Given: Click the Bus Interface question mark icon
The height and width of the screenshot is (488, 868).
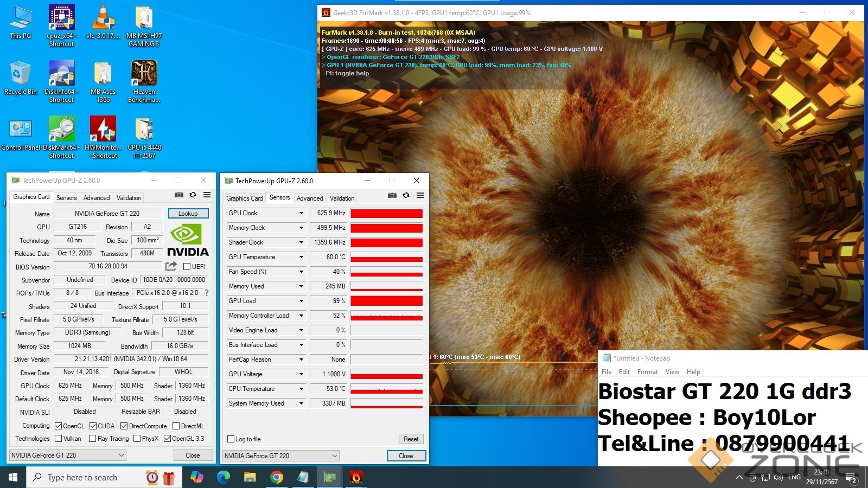Looking at the screenshot, I should click(206, 293).
